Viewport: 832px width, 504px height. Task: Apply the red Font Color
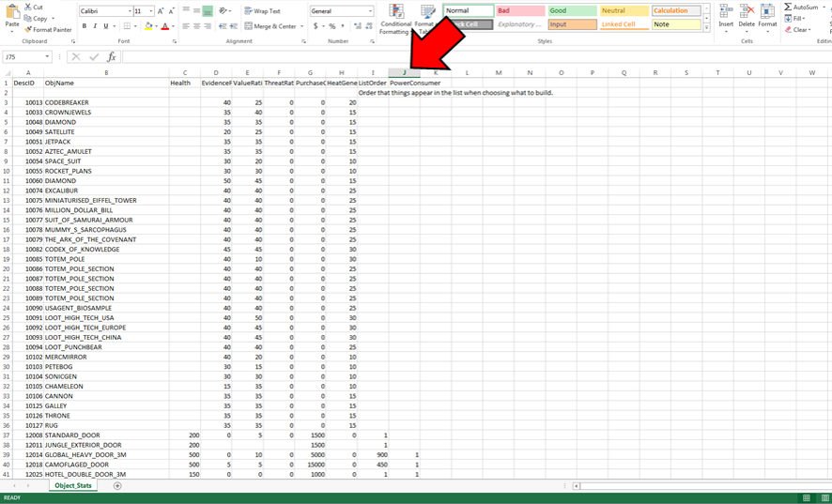[x=165, y=26]
